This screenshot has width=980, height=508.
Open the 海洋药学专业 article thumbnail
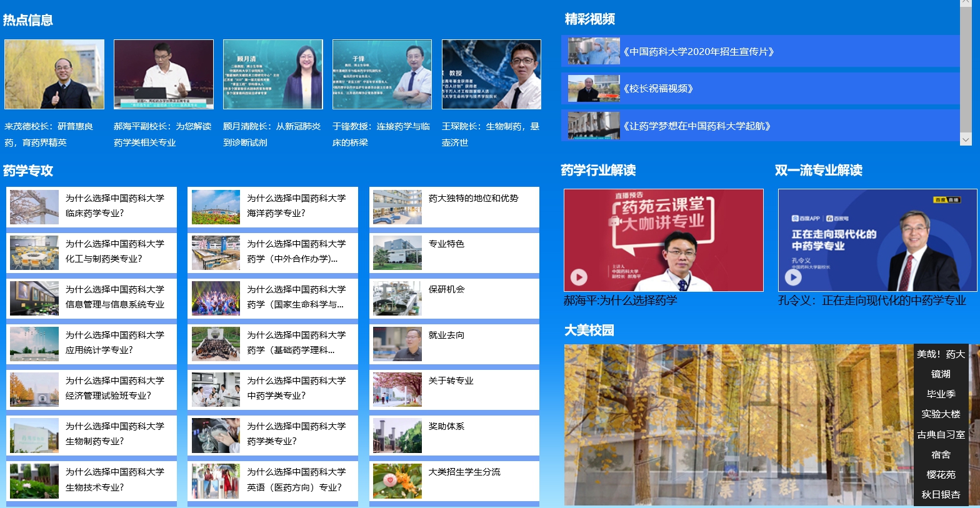click(x=216, y=207)
